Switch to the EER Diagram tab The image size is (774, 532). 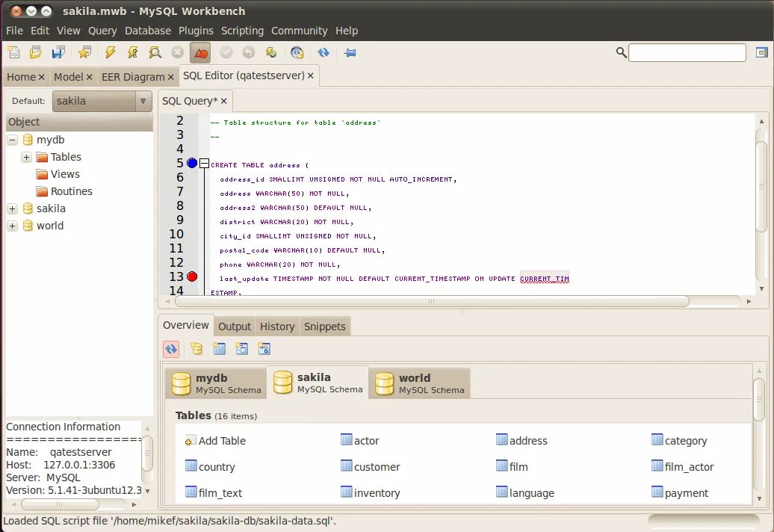pyautogui.click(x=132, y=76)
